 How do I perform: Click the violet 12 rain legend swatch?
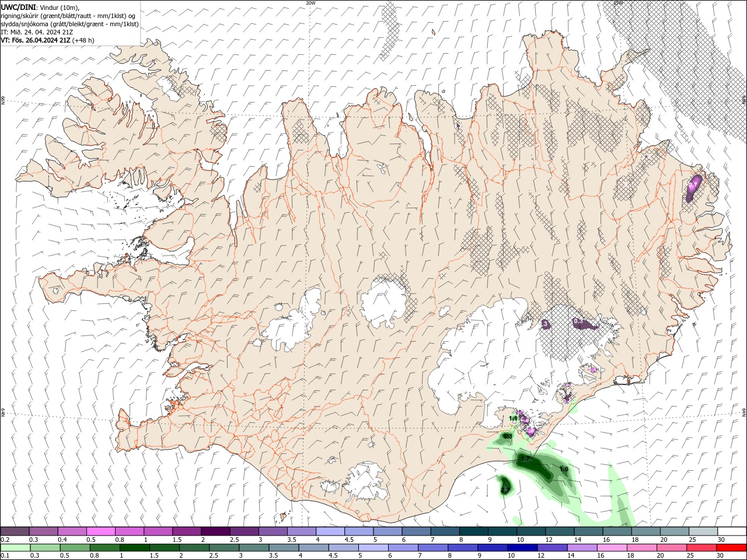pos(551,548)
